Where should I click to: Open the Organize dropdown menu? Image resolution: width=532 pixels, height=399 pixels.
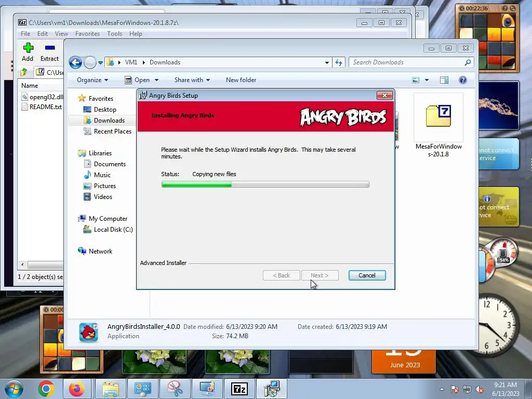click(x=92, y=80)
